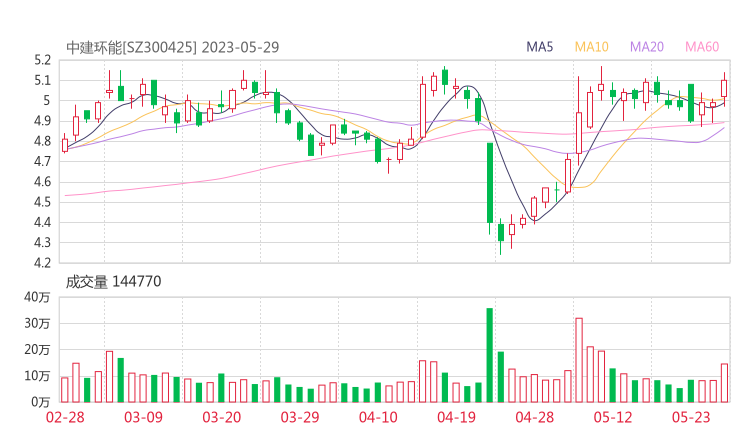Image resolution: width=740 pixels, height=440 pixels.
Task: Click the 4.7 price axis label
Action: point(42,161)
